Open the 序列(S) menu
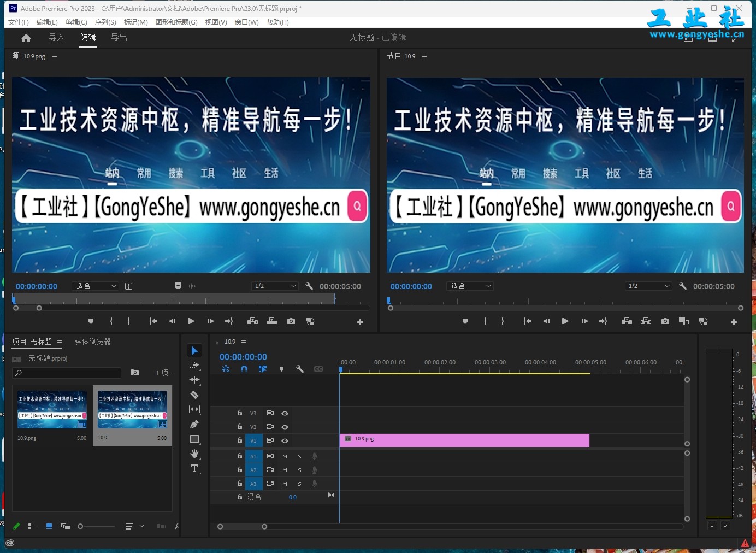756x553 pixels. (x=105, y=22)
